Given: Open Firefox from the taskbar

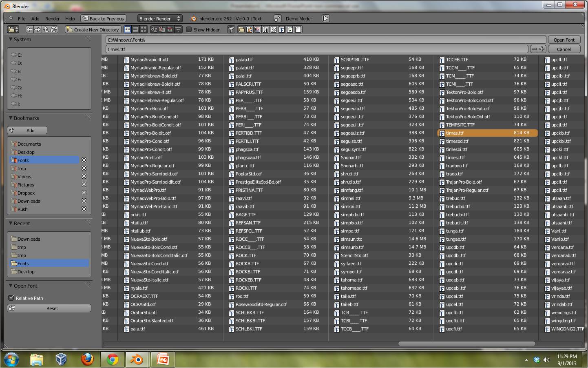Looking at the screenshot, I should click(x=87, y=359).
